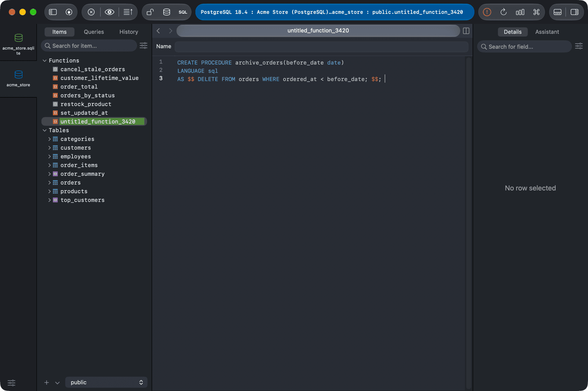Image resolution: width=588 pixels, height=391 pixels.
Task: Go back with the left chevron
Action: point(158,31)
